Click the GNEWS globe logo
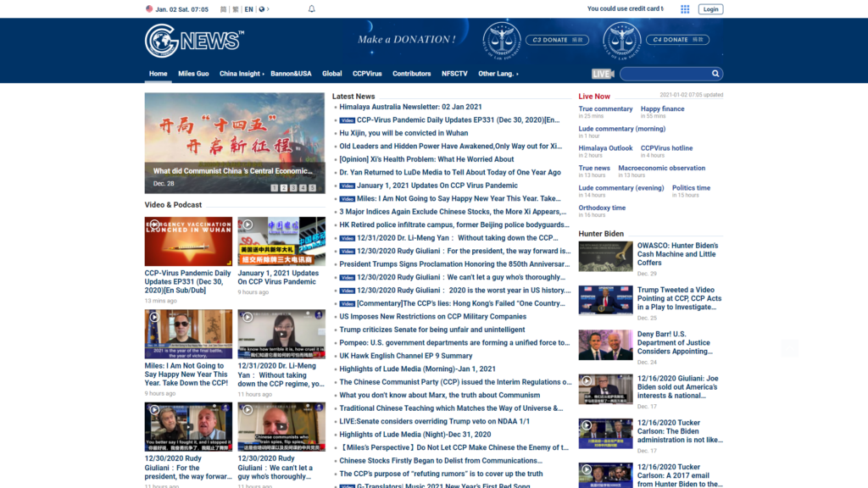The height and width of the screenshot is (488, 868). [x=193, y=41]
